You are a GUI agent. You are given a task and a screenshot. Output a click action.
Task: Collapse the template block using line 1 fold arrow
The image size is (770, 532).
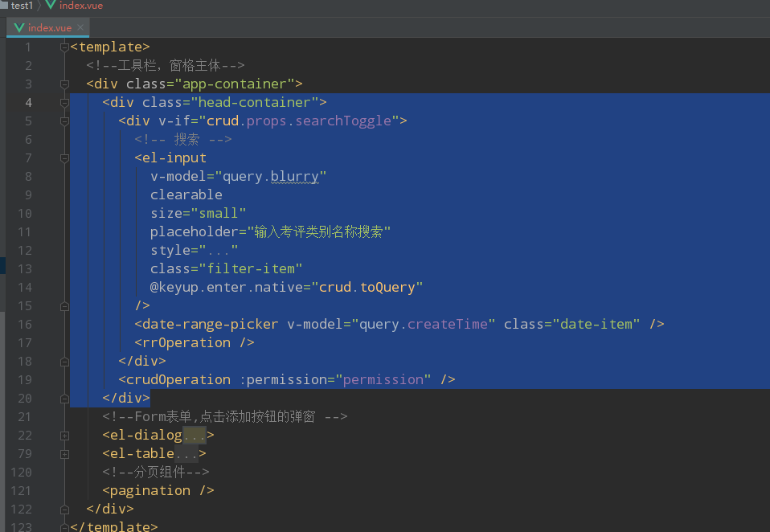64,47
